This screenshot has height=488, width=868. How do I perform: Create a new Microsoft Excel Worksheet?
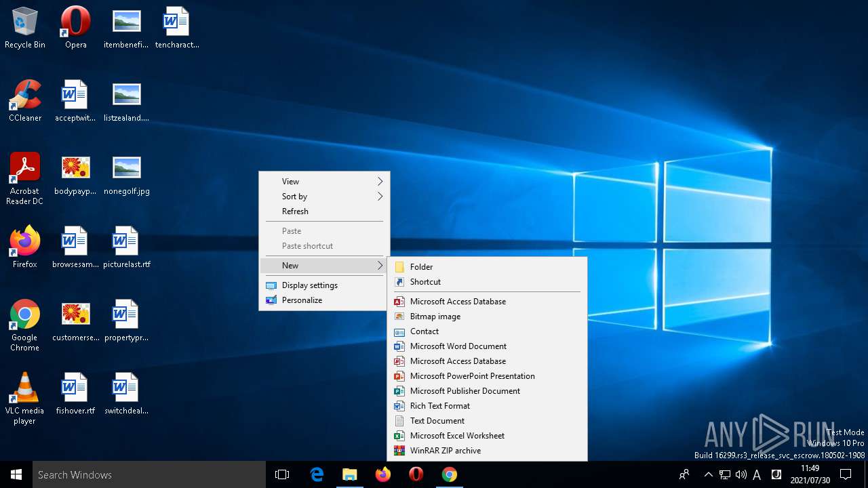click(487, 435)
